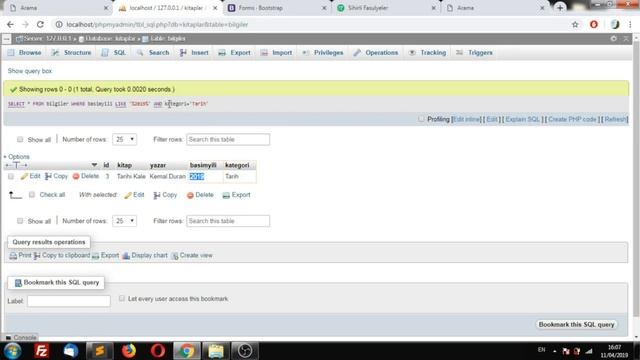Open the bottom Number of rows dropdown
Screen dimensions: 640x360
click(x=124, y=221)
